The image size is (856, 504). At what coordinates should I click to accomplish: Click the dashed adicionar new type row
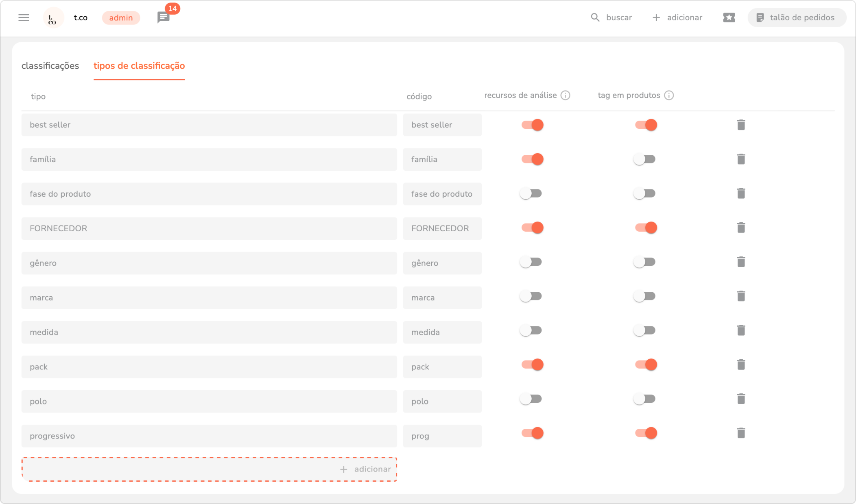point(209,469)
